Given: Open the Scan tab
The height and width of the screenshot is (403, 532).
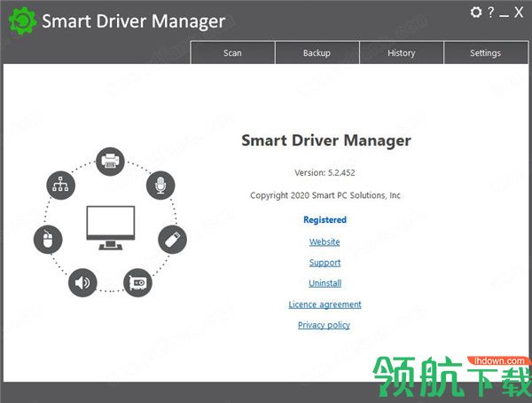Looking at the screenshot, I should point(232,52).
